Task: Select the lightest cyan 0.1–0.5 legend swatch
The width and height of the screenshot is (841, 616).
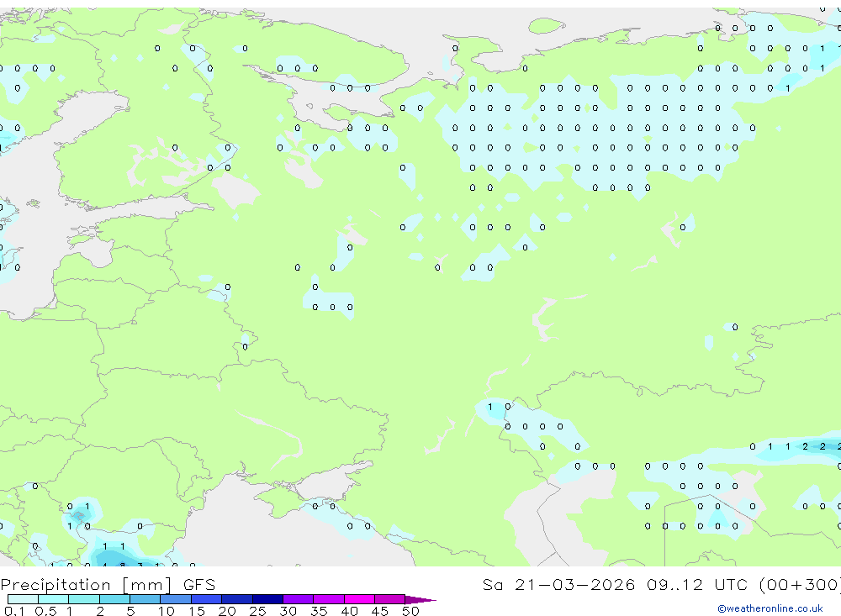Action: pos(23,599)
